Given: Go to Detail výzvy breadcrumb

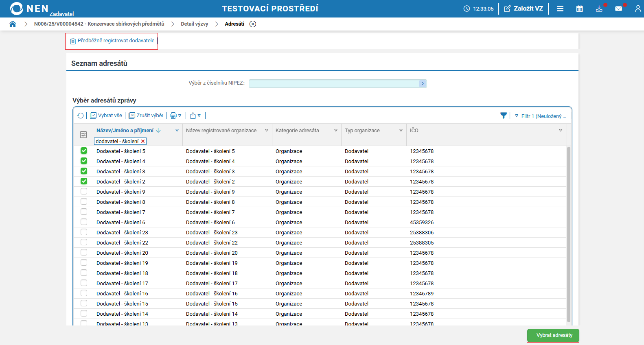Looking at the screenshot, I should [x=194, y=24].
